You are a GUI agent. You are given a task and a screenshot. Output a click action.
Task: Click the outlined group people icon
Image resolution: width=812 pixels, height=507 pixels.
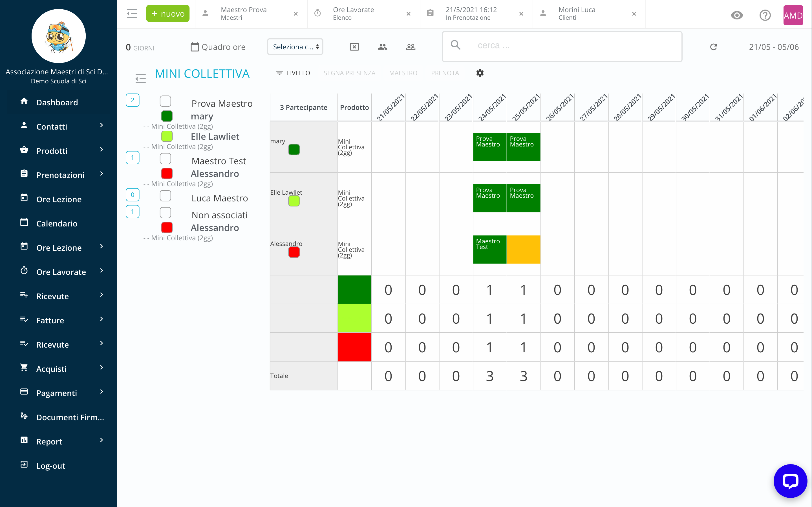411,47
